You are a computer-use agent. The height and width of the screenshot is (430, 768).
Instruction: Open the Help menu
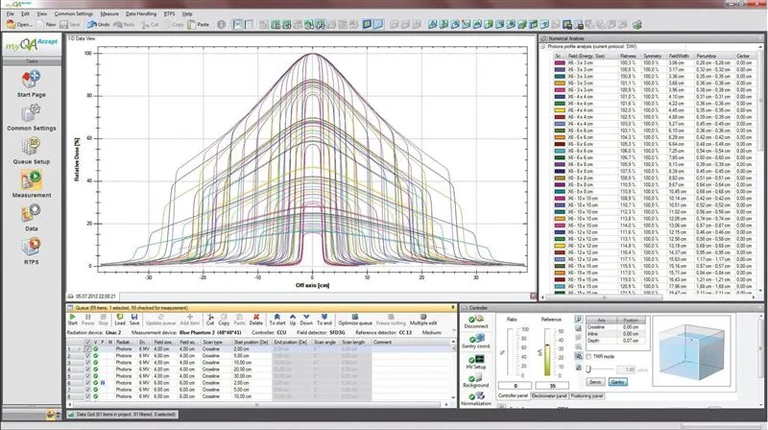tap(187, 14)
